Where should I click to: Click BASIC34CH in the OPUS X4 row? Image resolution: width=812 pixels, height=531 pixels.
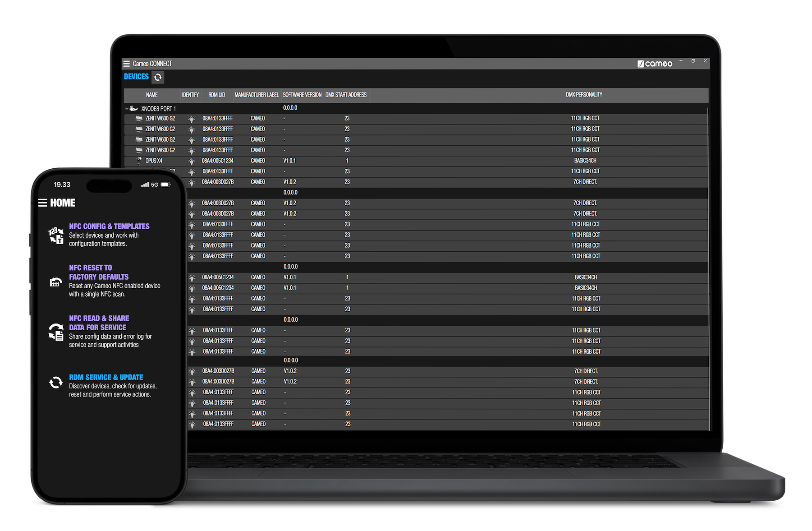coord(585,161)
